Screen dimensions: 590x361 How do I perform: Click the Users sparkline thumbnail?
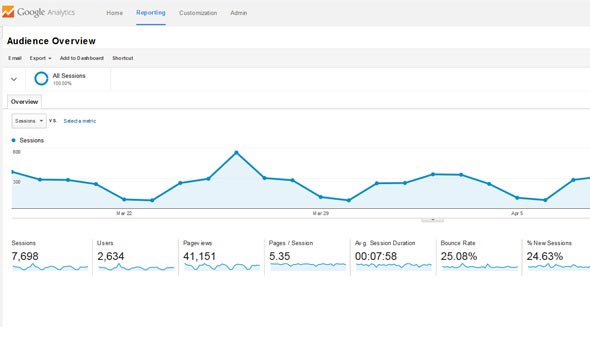pos(136,267)
